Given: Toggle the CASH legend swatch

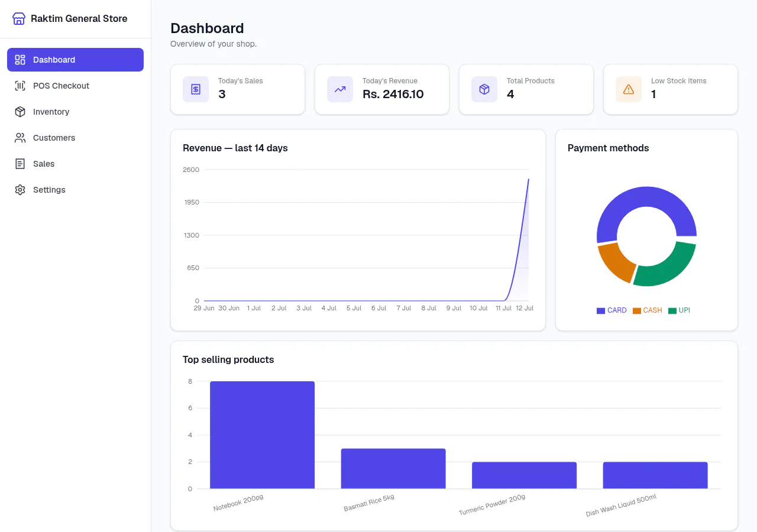Looking at the screenshot, I should pyautogui.click(x=637, y=311).
